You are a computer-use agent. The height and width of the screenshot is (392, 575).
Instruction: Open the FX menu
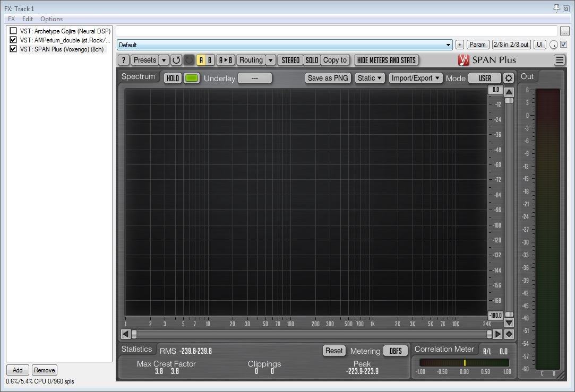(11, 19)
